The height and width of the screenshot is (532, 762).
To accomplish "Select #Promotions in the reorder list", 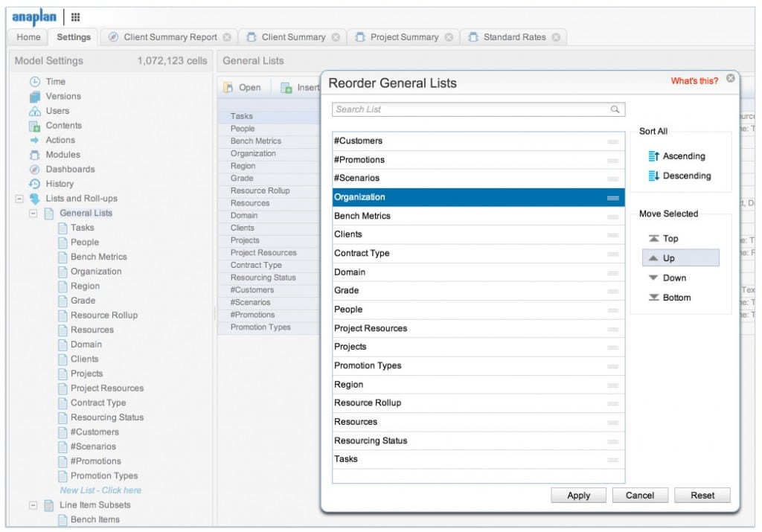I will click(478, 160).
